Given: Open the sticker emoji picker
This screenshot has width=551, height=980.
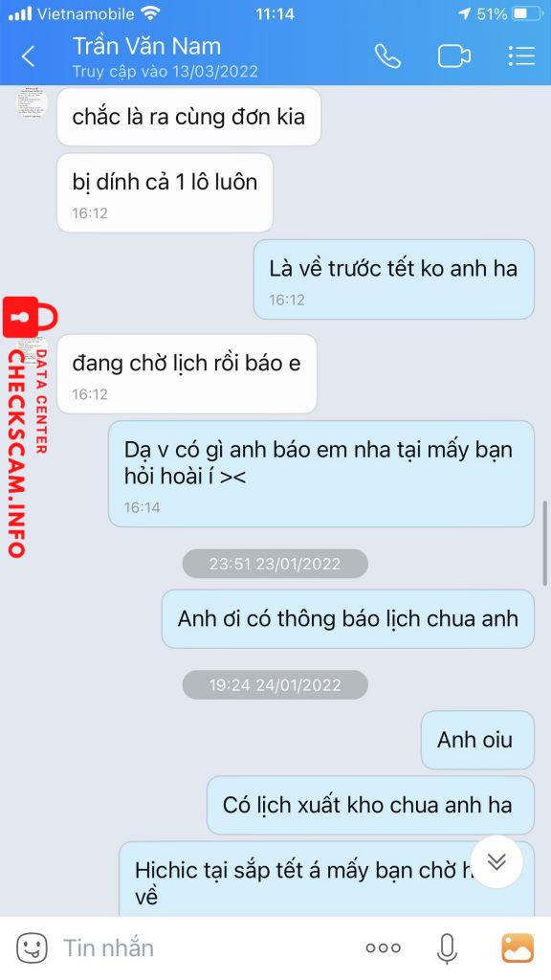Looking at the screenshot, I should (x=32, y=947).
